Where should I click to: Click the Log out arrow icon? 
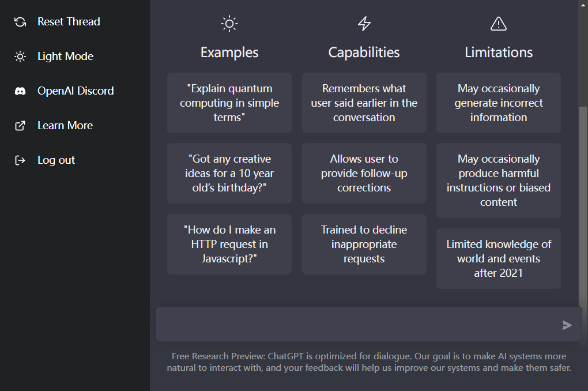(20, 160)
